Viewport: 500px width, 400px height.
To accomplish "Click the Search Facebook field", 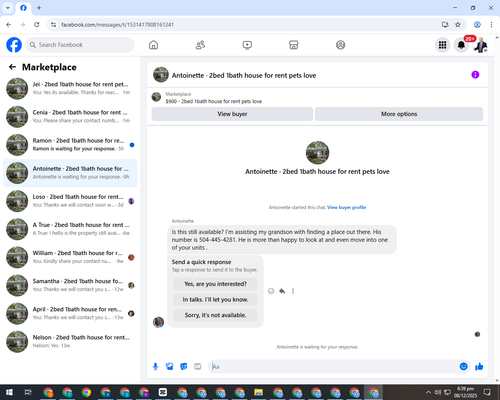I will (80, 45).
